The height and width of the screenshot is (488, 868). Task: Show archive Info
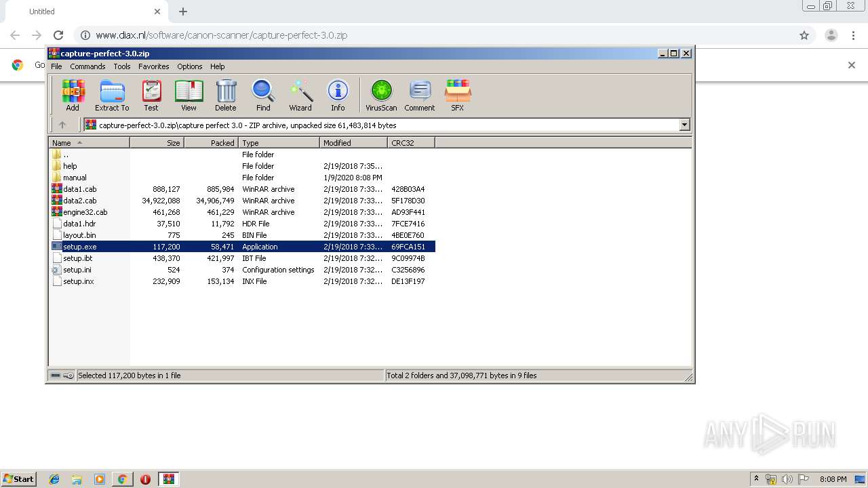(x=338, y=95)
